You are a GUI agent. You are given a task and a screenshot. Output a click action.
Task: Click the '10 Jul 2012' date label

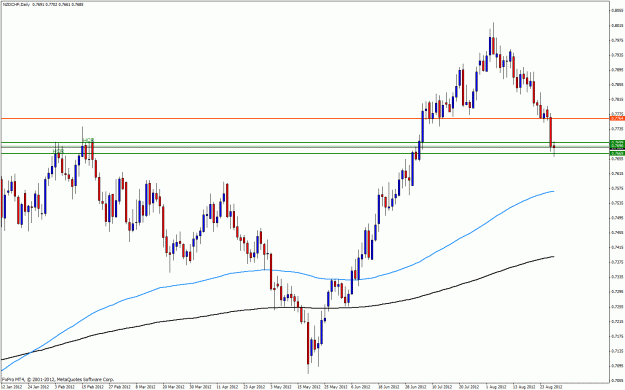pos(441,387)
